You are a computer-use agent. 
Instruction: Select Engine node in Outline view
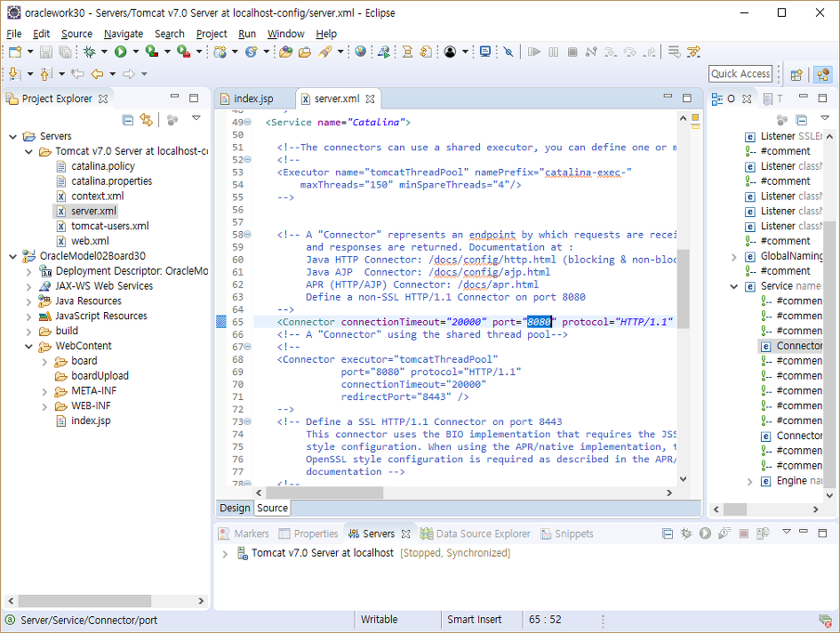point(792,481)
